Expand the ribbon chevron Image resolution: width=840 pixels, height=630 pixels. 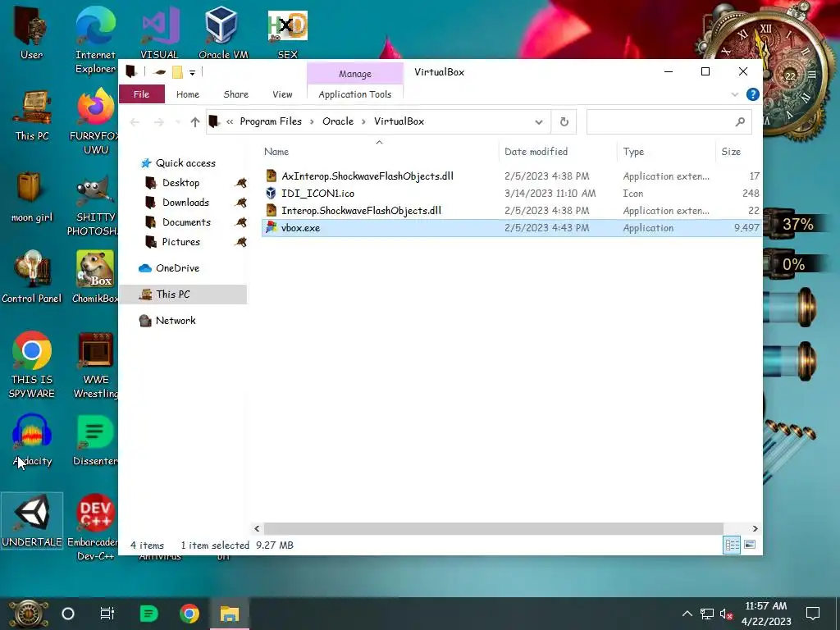pos(734,94)
